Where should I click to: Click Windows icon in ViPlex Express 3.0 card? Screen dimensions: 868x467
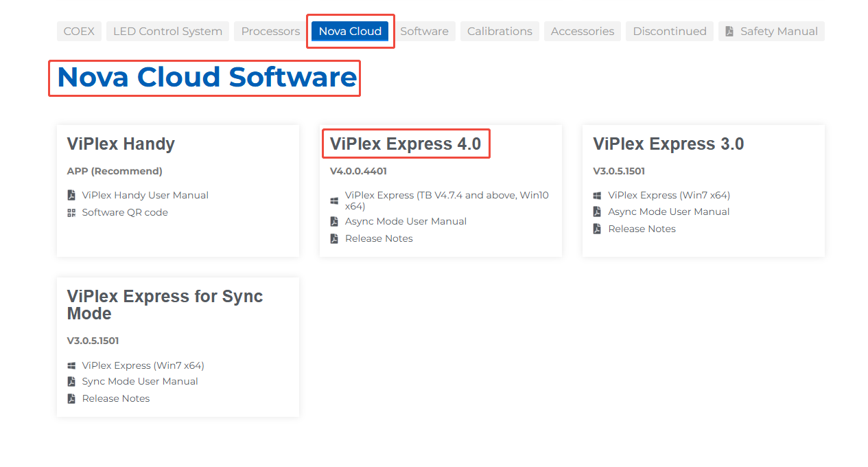click(x=597, y=195)
